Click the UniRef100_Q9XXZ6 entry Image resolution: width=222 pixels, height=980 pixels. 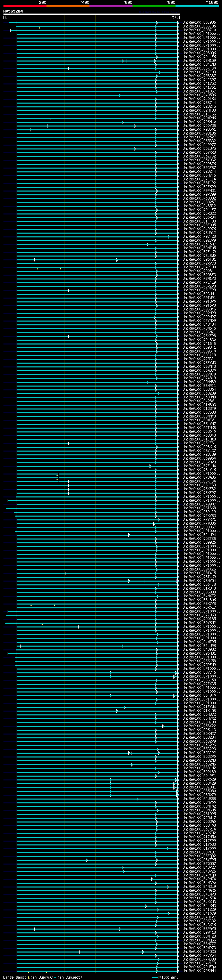click(199, 569)
